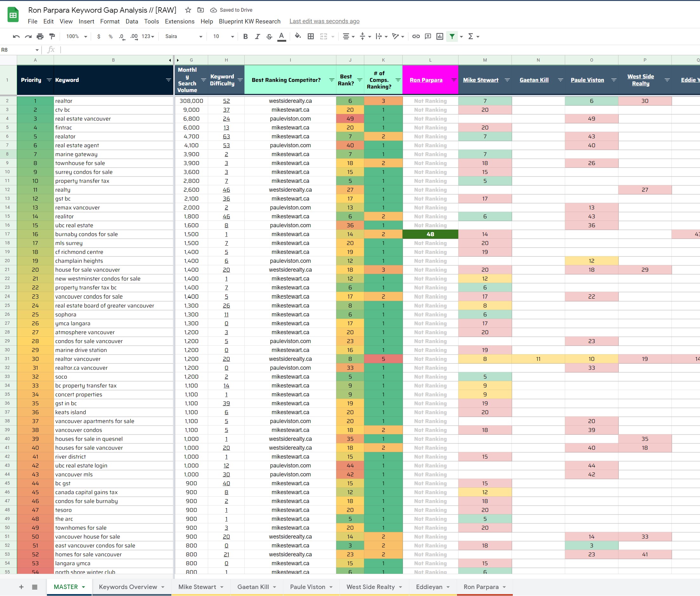
Task: Toggle italic formatting
Action: click(x=257, y=36)
